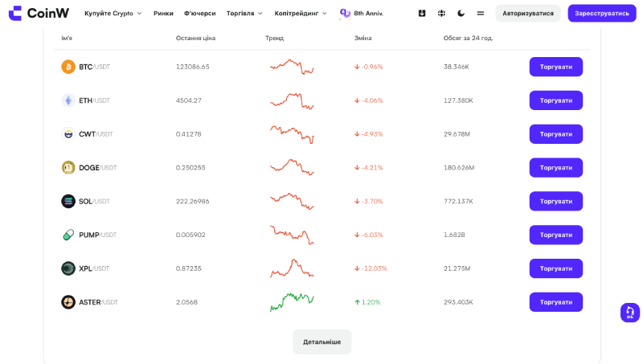Click Торгувати button for BTC/USDT
Image resolution: width=643 pixels, height=364 pixels.
tap(555, 67)
